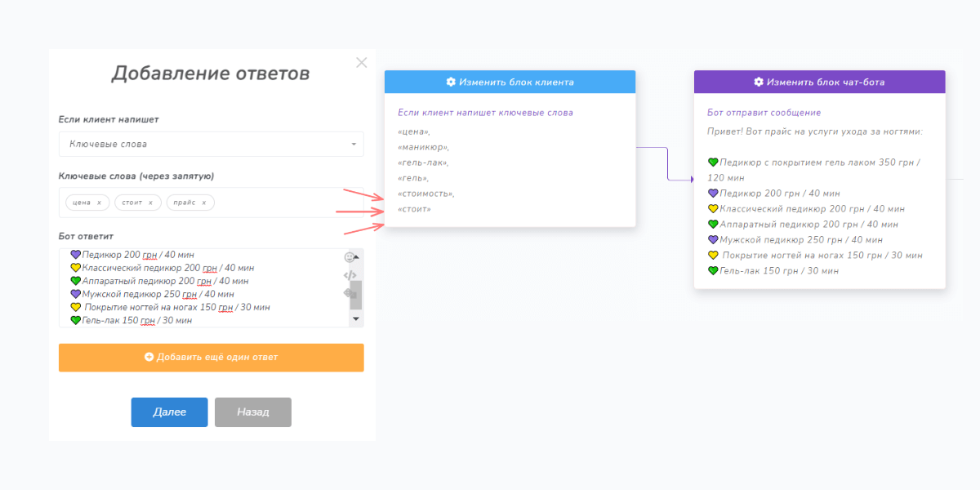
Task: Expand the "Ключевые слова" dropdown
Action: 354,145
